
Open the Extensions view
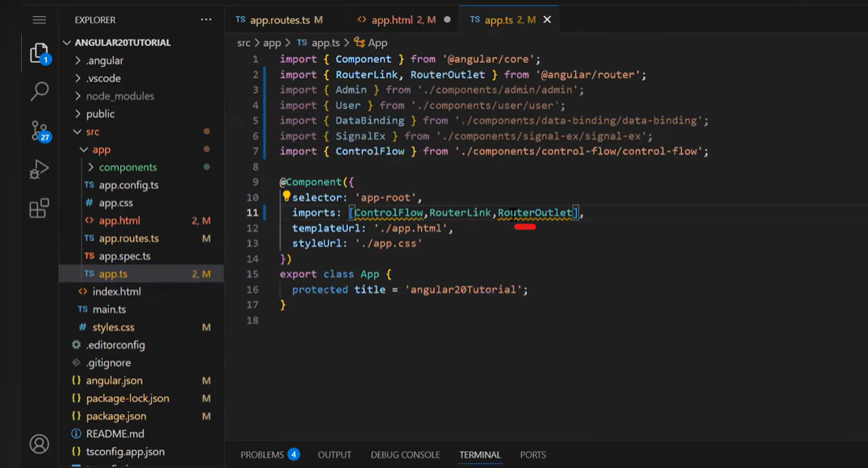pyautogui.click(x=39, y=209)
